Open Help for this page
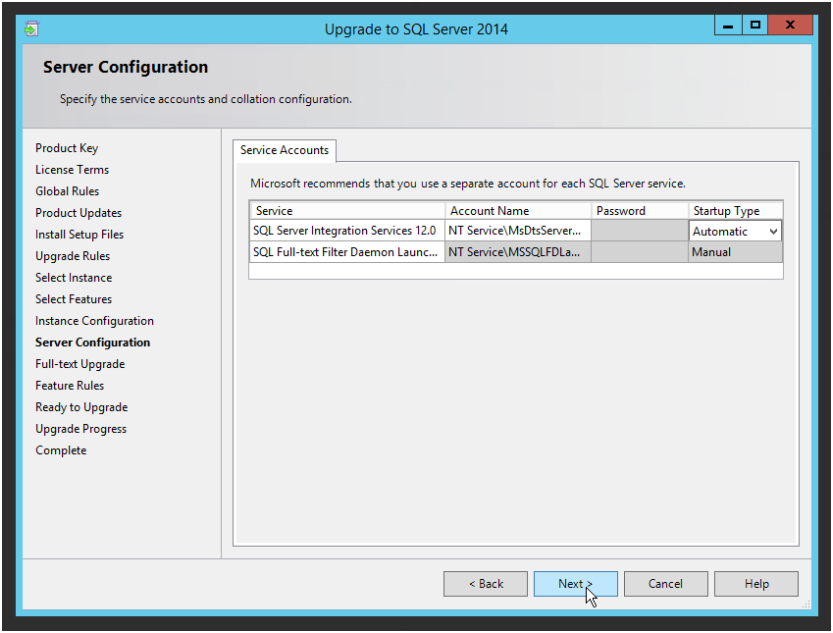The image size is (833, 633). click(x=756, y=584)
